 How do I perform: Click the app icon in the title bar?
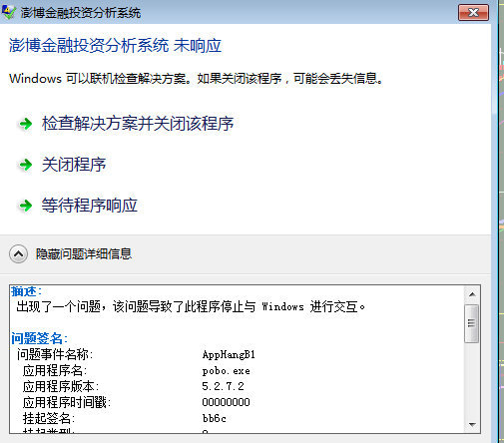[x=8, y=12]
